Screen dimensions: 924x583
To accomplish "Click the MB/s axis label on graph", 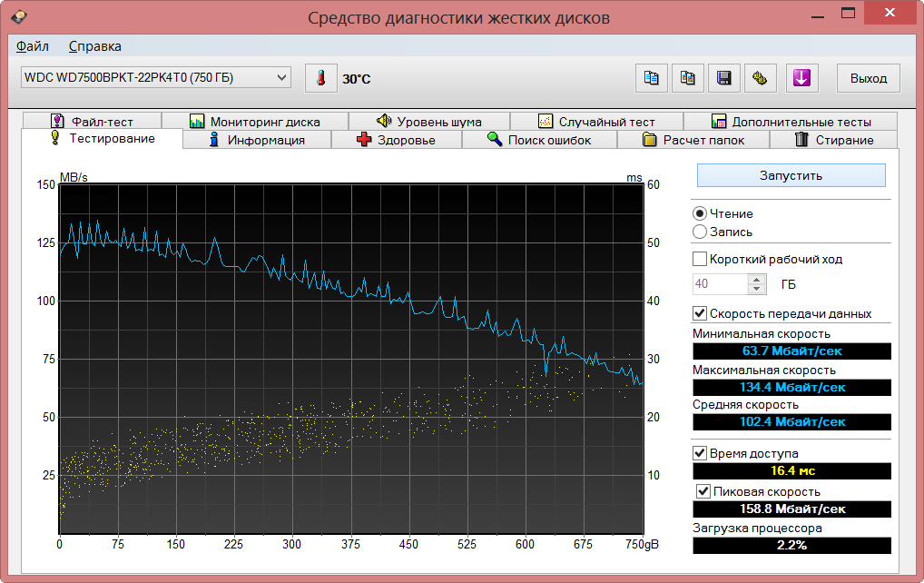I will [x=74, y=177].
